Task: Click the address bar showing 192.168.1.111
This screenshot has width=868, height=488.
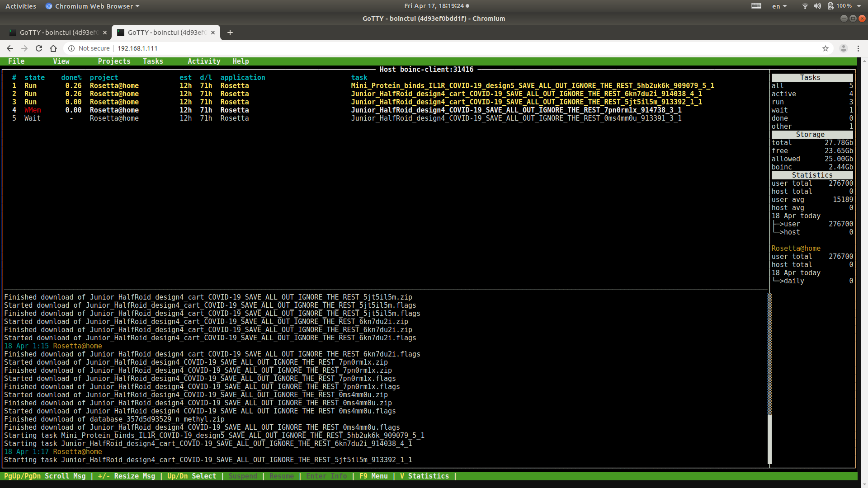Action: click(x=137, y=48)
